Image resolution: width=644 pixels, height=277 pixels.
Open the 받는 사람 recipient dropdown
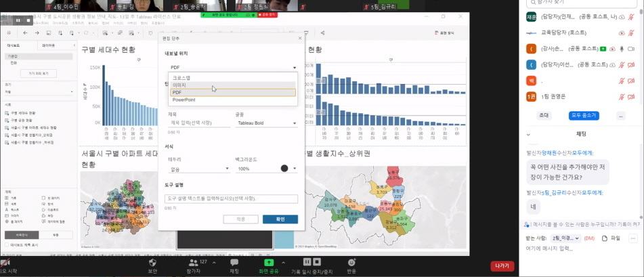tap(566, 238)
